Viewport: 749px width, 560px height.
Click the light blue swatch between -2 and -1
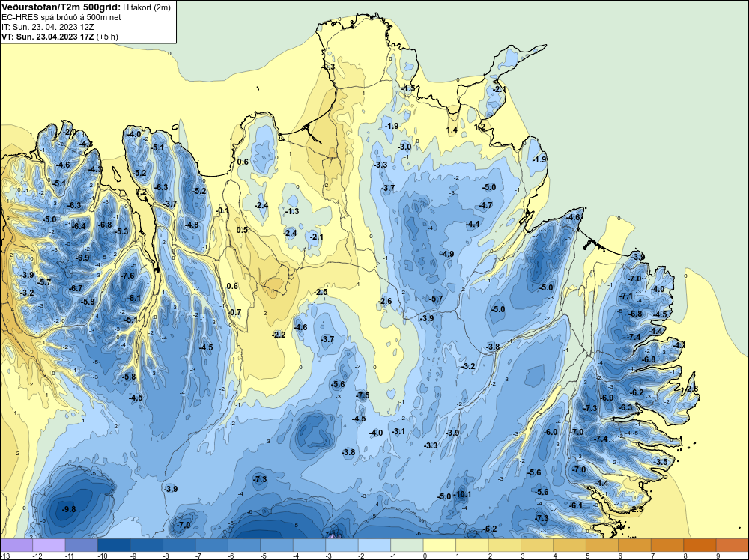coord(374,545)
